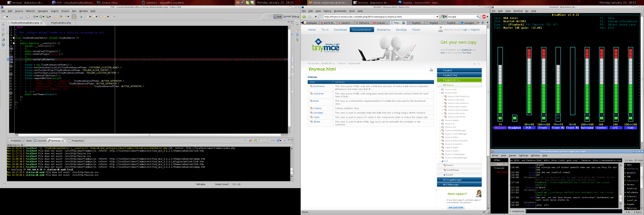Toggle the Front Mic MM mute box

558,118
